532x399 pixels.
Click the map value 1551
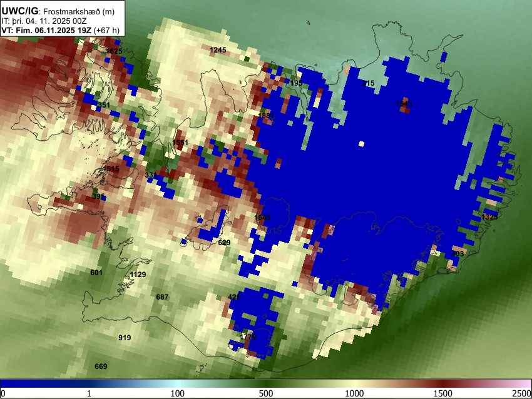[180, 143]
